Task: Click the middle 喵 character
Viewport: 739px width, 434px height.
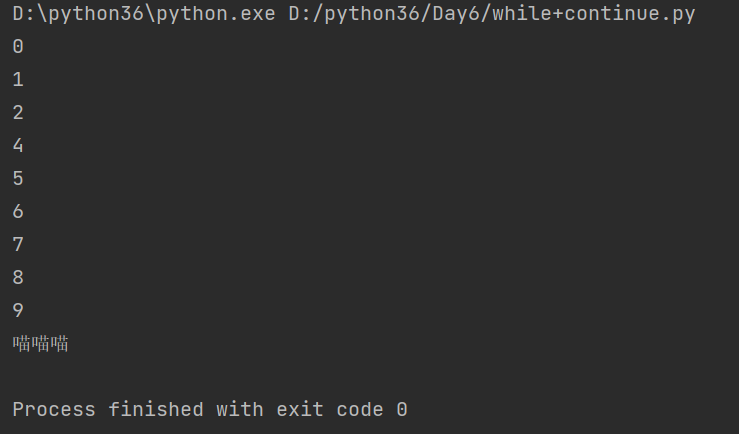Action: (41, 344)
